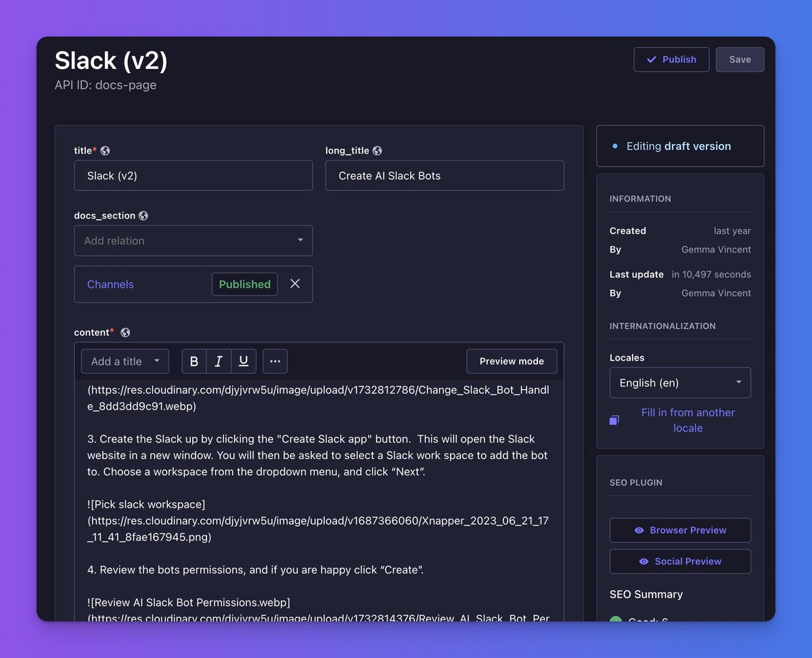Click the Save button
The height and width of the screenshot is (658, 812).
[x=740, y=60]
